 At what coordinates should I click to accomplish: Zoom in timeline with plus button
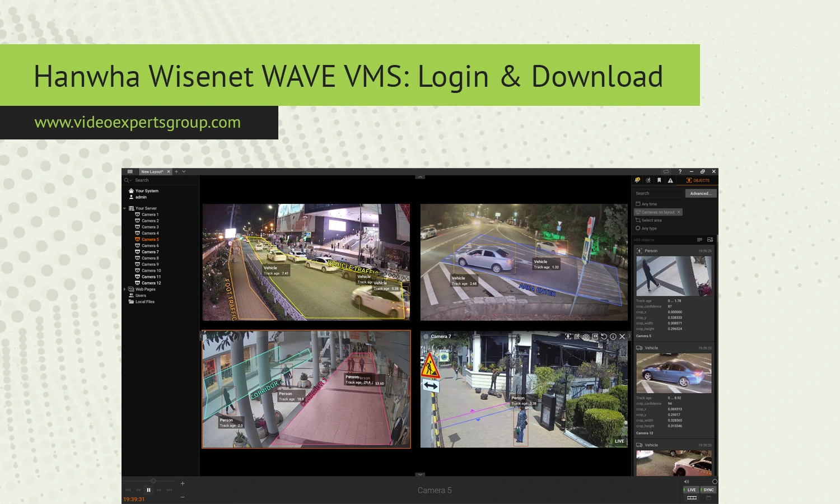pos(183,483)
